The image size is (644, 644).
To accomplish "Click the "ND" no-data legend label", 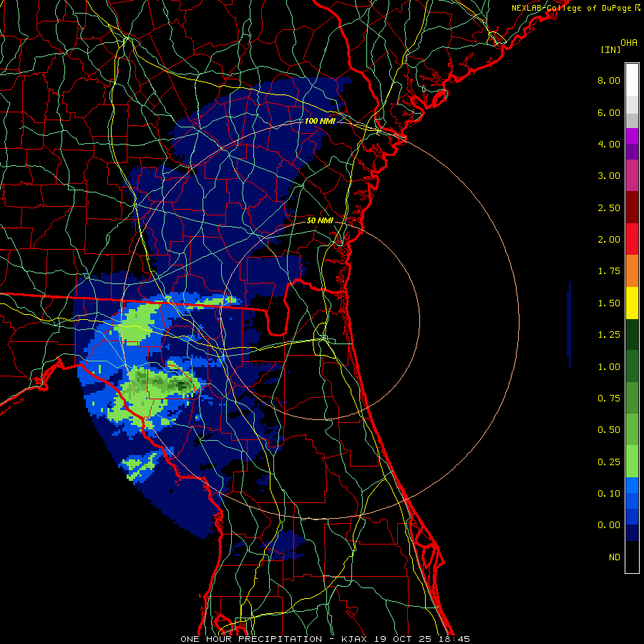I will pyautogui.click(x=615, y=557).
